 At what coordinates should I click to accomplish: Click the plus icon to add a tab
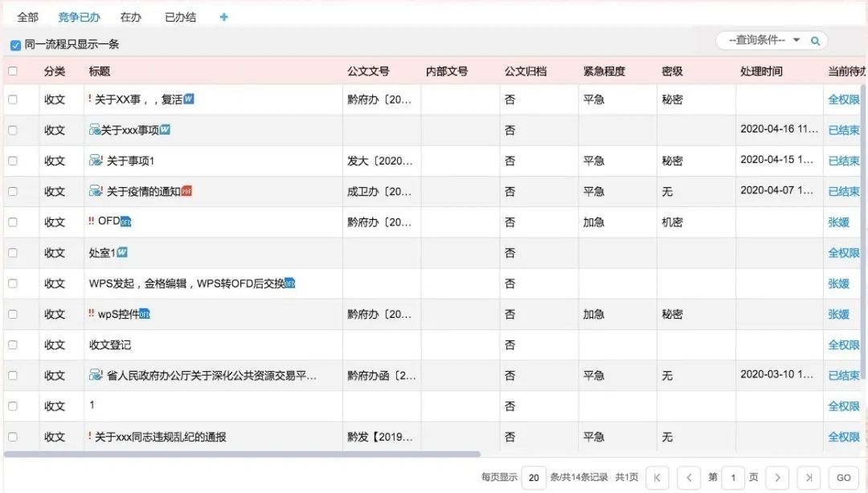(x=224, y=17)
